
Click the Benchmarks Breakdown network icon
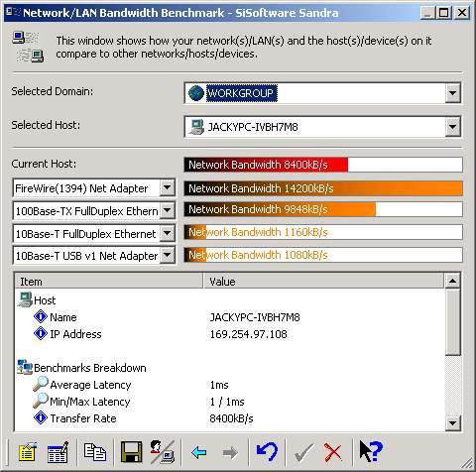[25, 367]
